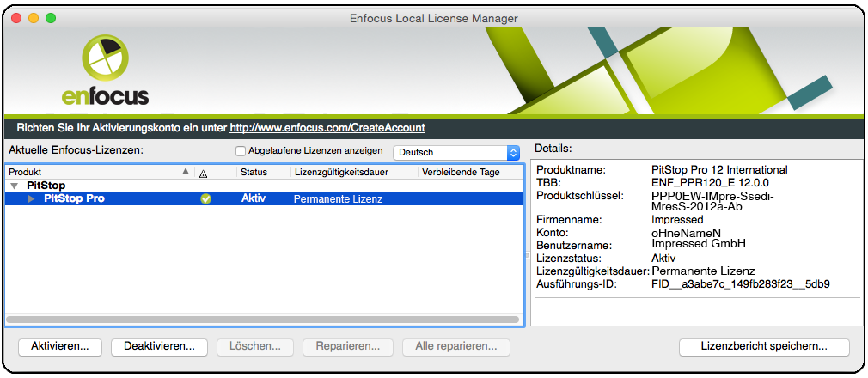Viewport: 868px width, 378px height.
Task: Expand the PitStop Pro license row
Action: (33, 198)
